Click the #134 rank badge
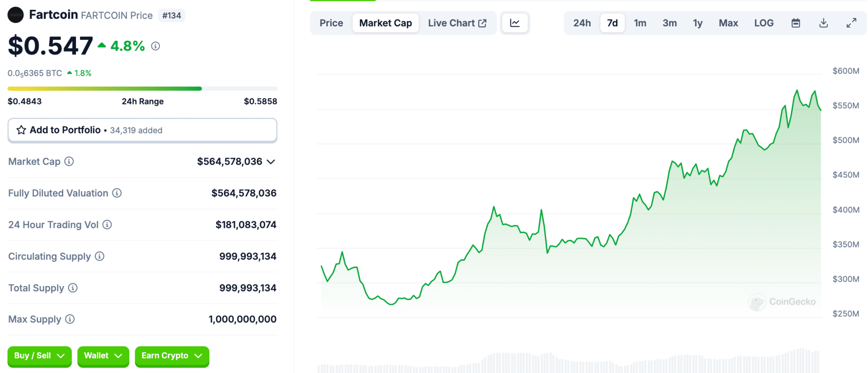 [x=172, y=15]
